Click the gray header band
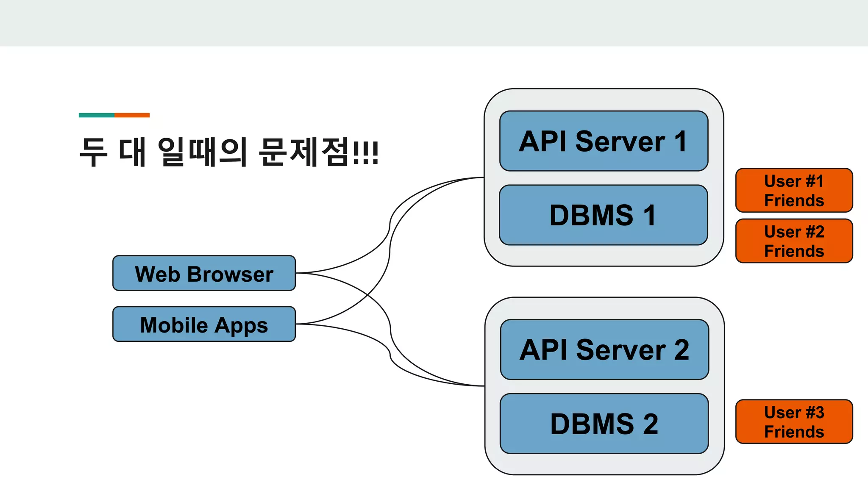Screen dimensions: 868x488 tap(434, 23)
